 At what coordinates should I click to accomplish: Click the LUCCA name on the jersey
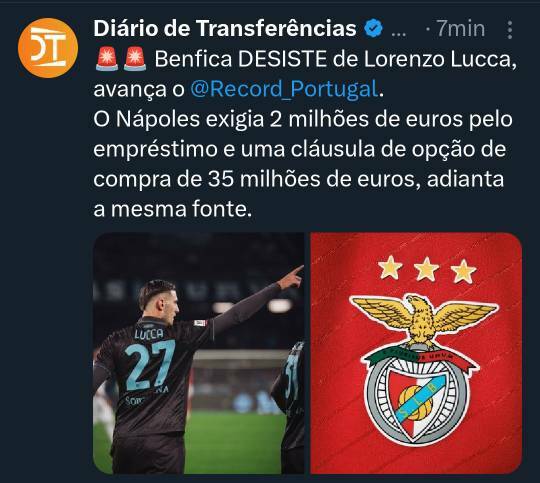coord(149,333)
